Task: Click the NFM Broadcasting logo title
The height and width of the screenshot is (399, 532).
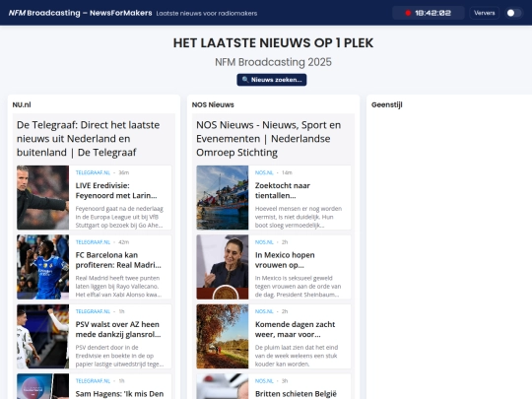Action: (80, 13)
